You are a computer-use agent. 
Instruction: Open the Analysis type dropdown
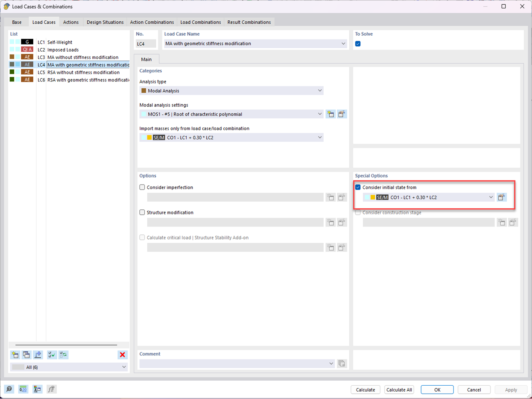(x=320, y=90)
